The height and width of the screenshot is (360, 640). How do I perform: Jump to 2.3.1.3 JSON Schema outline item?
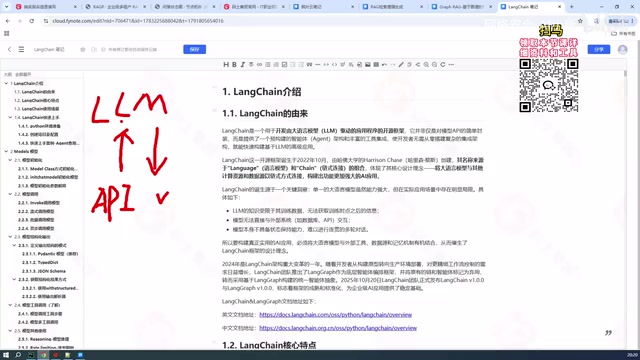[44, 271]
